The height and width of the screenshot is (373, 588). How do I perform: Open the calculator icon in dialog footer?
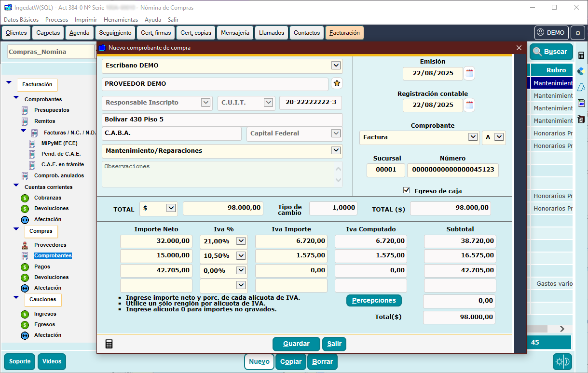[x=109, y=344]
